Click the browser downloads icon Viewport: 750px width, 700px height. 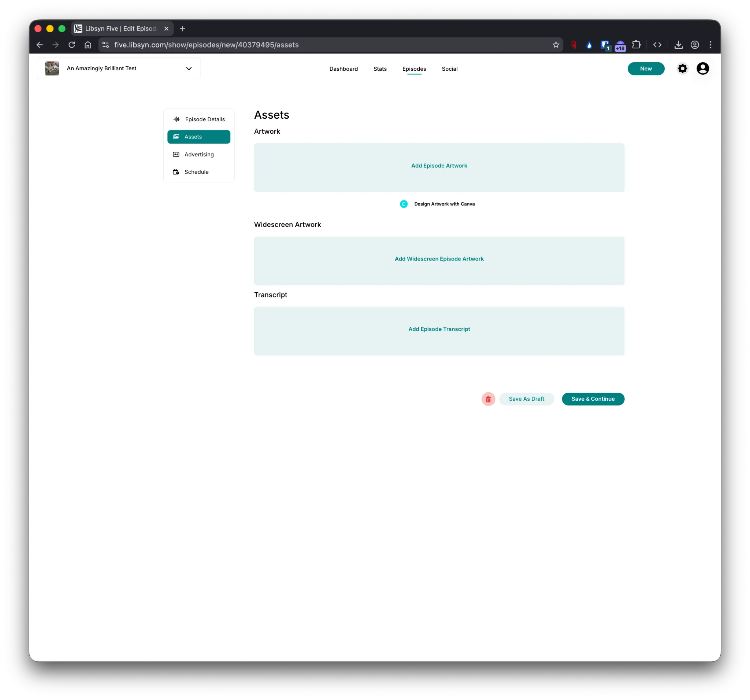point(678,45)
